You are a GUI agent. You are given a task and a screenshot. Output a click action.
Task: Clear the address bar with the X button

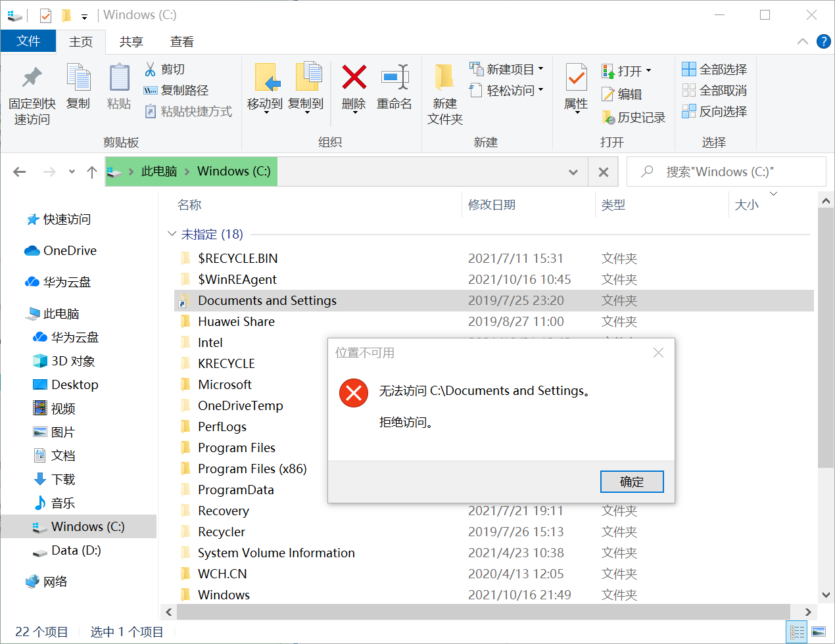pos(604,172)
